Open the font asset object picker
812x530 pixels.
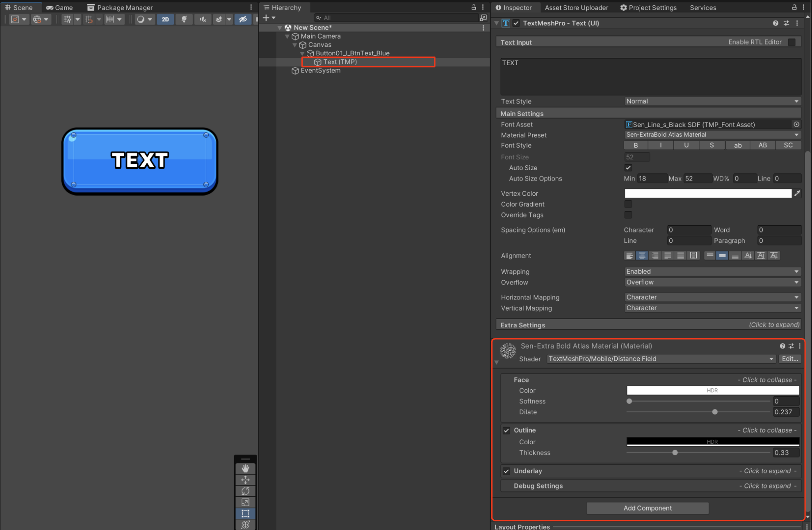796,124
